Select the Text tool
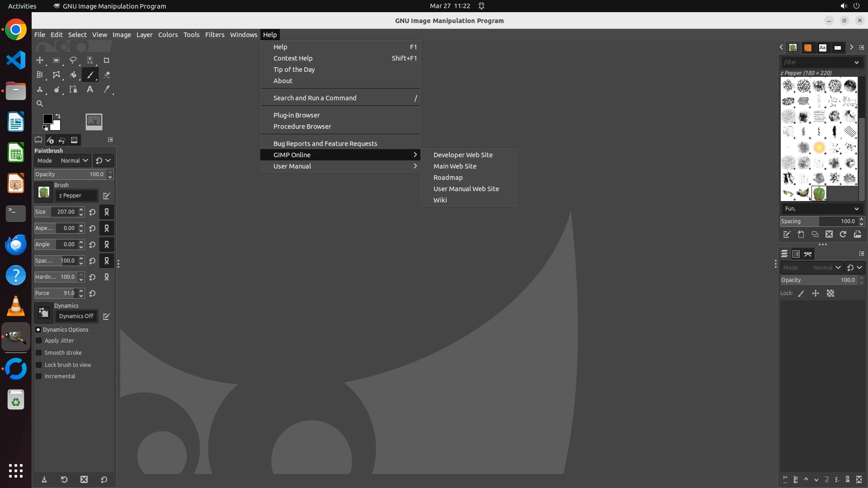Viewport: 868px width, 488px height. point(90,89)
